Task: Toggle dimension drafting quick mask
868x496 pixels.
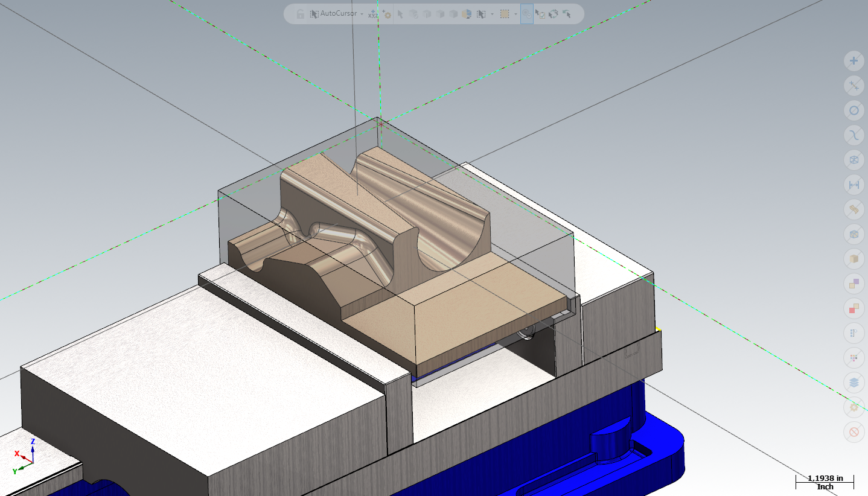Action: (x=854, y=185)
